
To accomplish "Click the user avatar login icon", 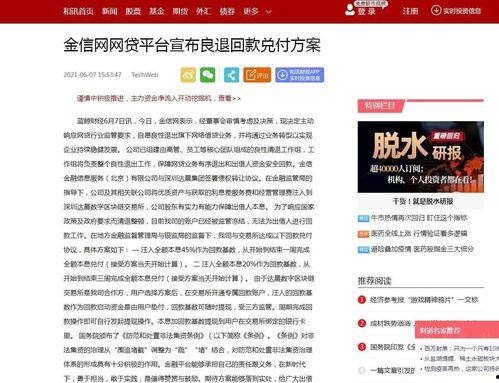I will (x=350, y=10).
